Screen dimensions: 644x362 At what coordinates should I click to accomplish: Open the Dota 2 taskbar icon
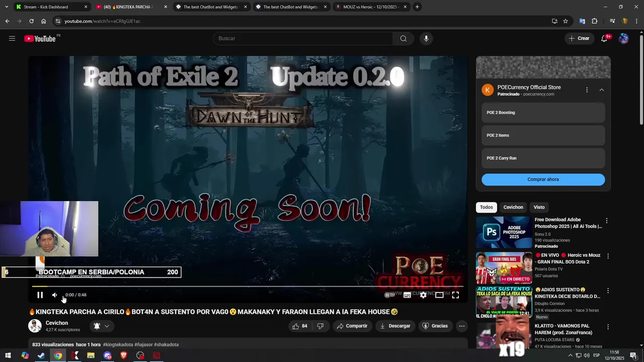coord(156,355)
